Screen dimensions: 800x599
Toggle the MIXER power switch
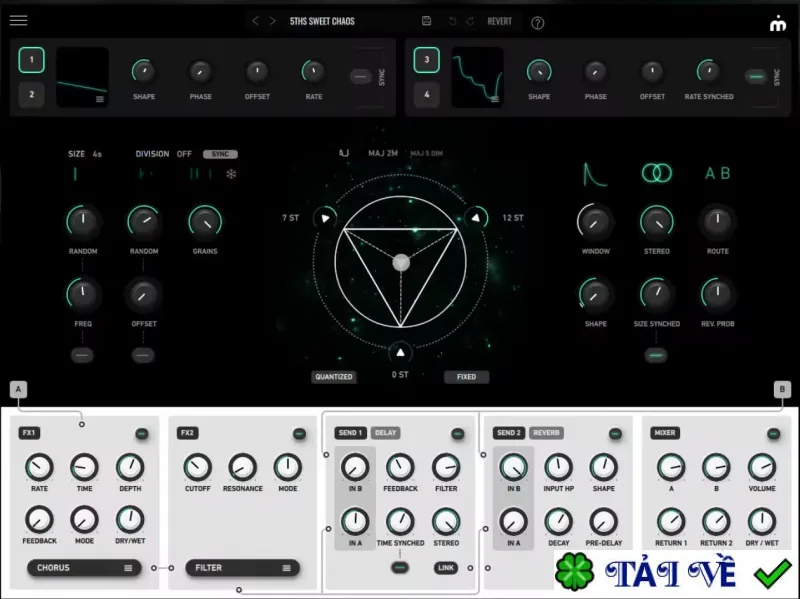pos(773,434)
